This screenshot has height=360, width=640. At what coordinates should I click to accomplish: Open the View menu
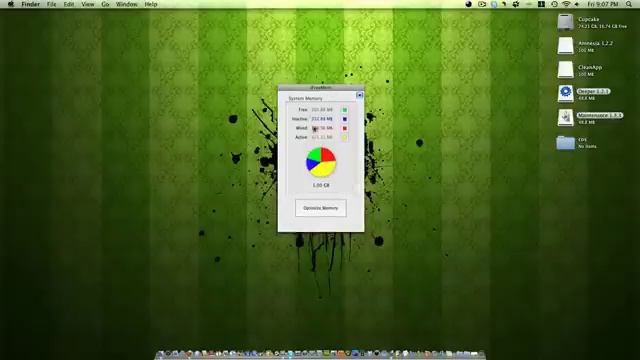point(88,4)
